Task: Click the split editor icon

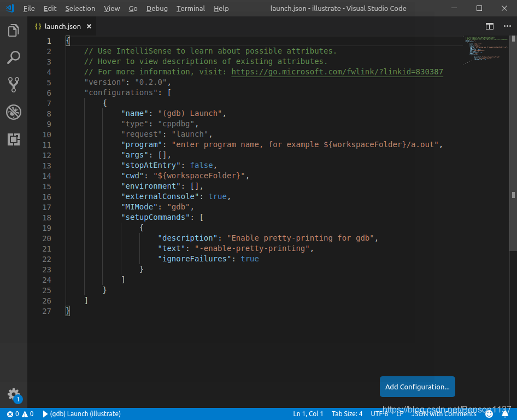Action: [x=490, y=26]
